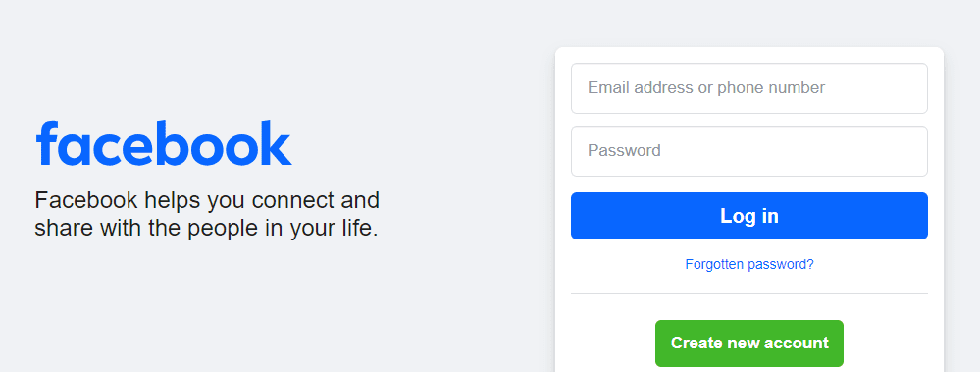980x372 pixels.
Task: Click empty end of the Email address field
Action: pyautogui.click(x=881, y=88)
